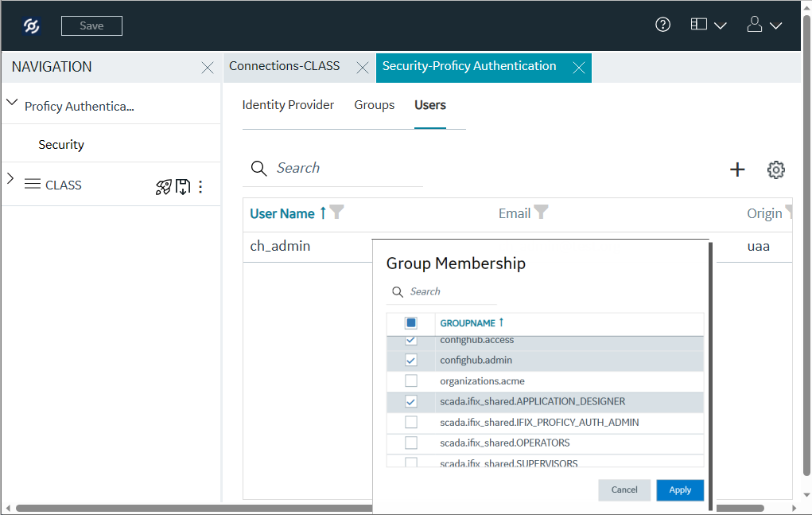Switch to the Connections-CLASS tab
This screenshot has width=812, height=515.
coord(284,66)
